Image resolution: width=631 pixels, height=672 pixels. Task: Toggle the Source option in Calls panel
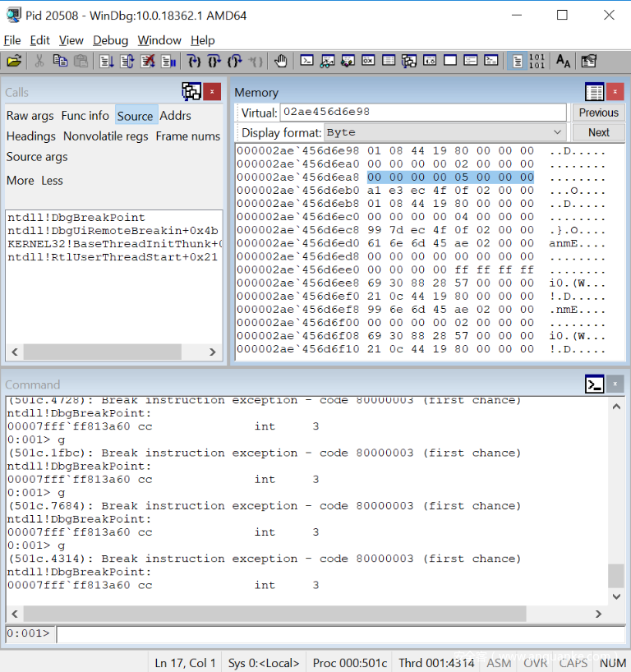click(x=135, y=116)
